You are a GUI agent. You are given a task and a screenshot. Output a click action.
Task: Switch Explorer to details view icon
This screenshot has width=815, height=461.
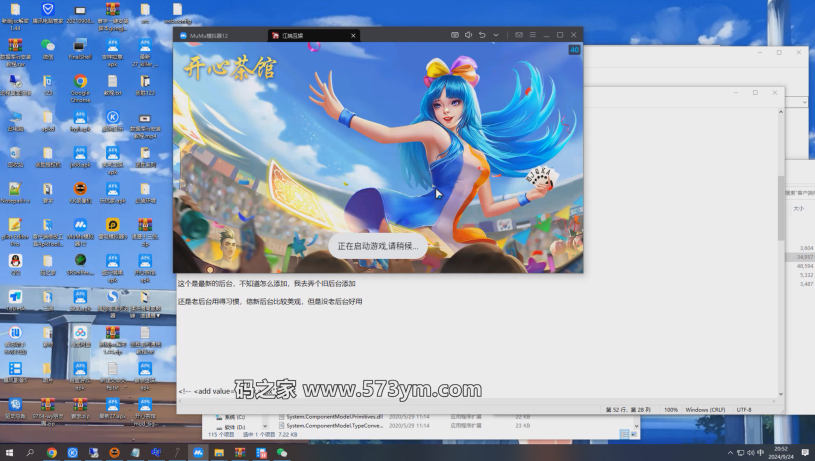tap(624, 434)
